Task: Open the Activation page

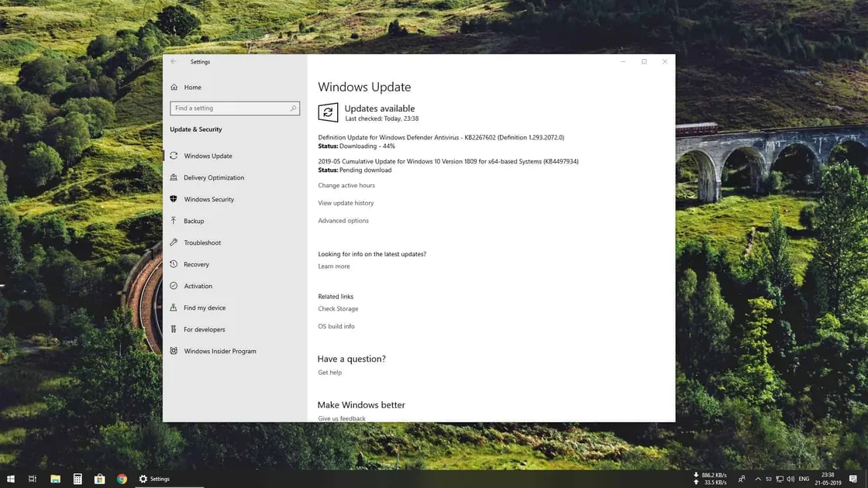Action: 198,286
